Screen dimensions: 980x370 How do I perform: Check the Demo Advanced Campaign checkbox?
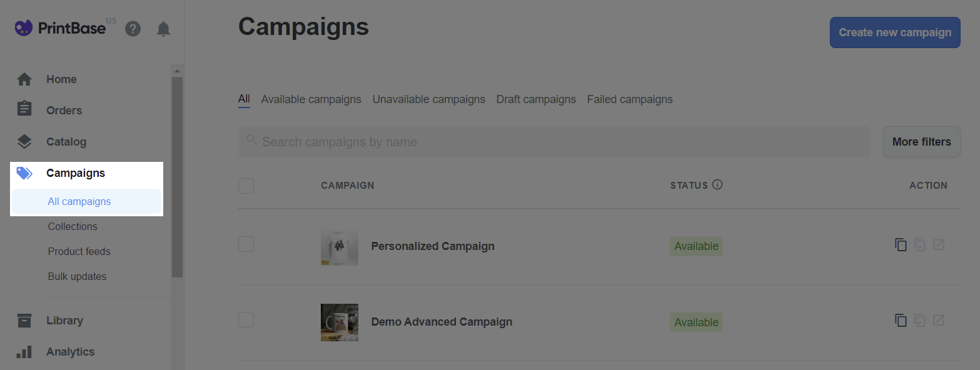coord(246,319)
